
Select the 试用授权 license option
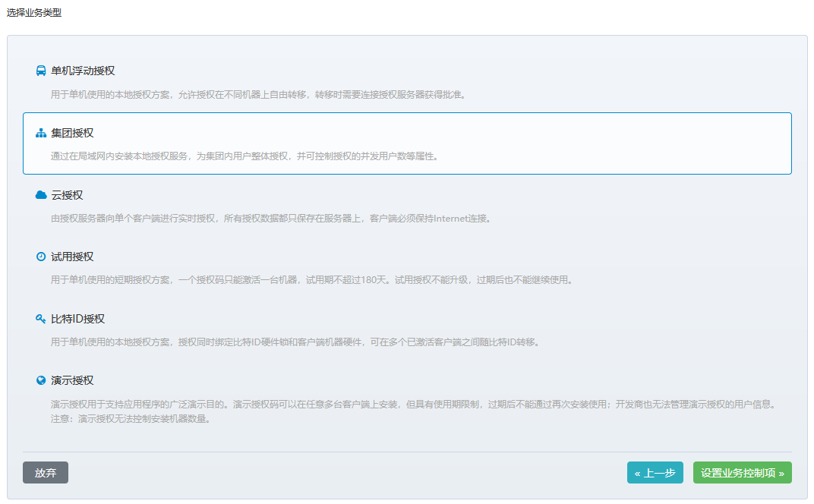[407, 267]
